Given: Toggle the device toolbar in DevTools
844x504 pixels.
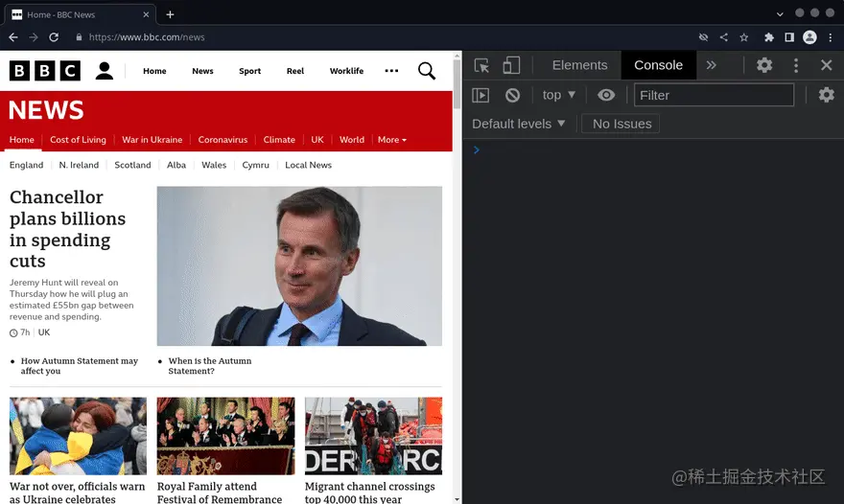Looking at the screenshot, I should (x=511, y=65).
